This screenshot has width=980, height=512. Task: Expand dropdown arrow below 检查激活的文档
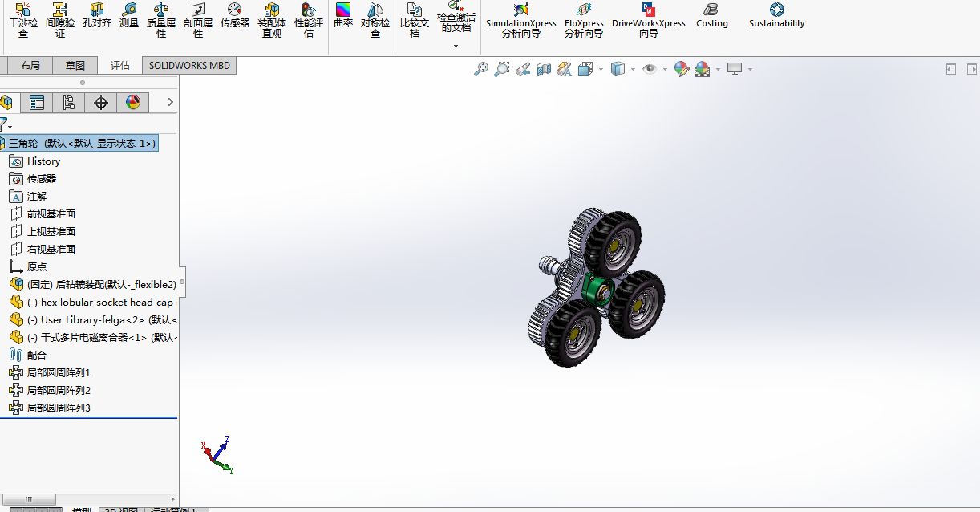[456, 47]
